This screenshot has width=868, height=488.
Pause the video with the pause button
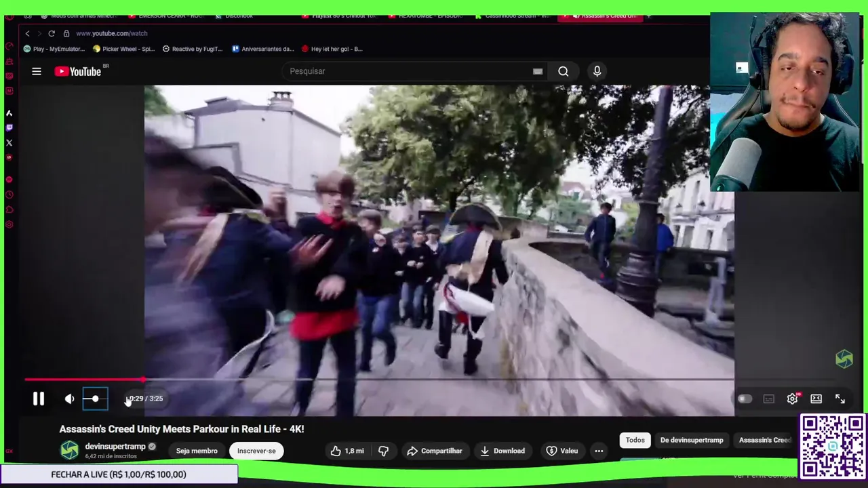[x=39, y=399]
